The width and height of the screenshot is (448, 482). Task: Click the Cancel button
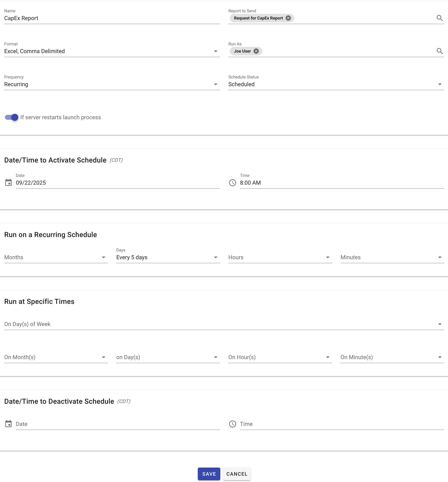[x=237, y=474]
